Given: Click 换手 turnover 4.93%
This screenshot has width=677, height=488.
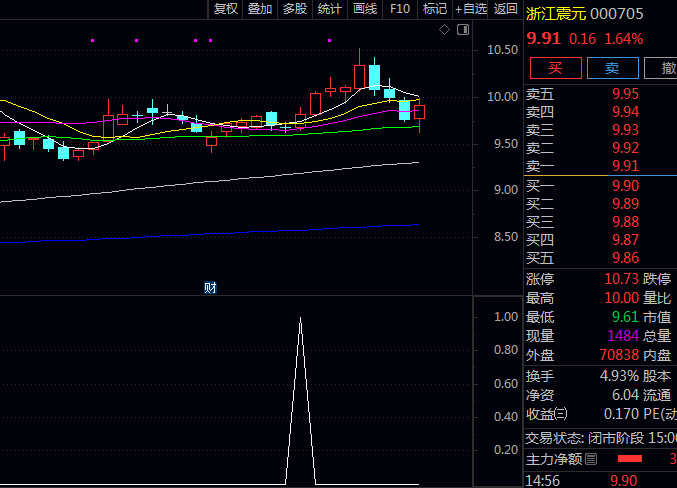Looking at the screenshot, I should [619, 376].
